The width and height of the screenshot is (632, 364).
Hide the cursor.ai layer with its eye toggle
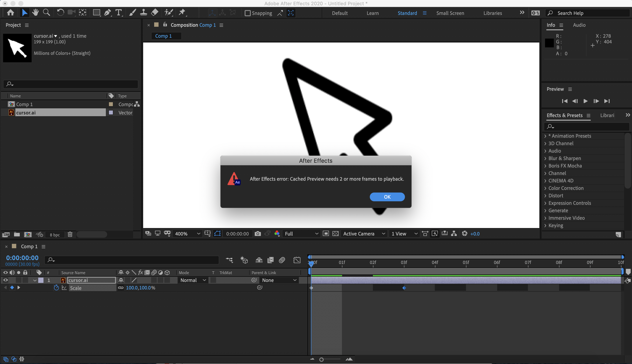(5, 280)
